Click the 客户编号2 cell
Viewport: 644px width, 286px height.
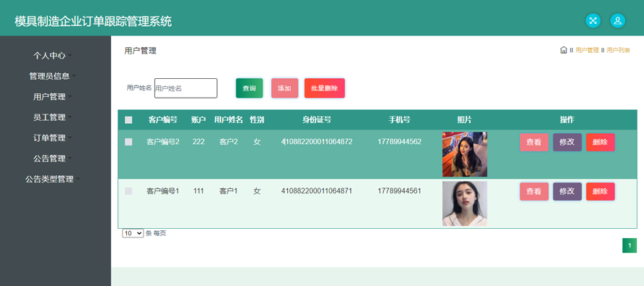pyautogui.click(x=163, y=142)
